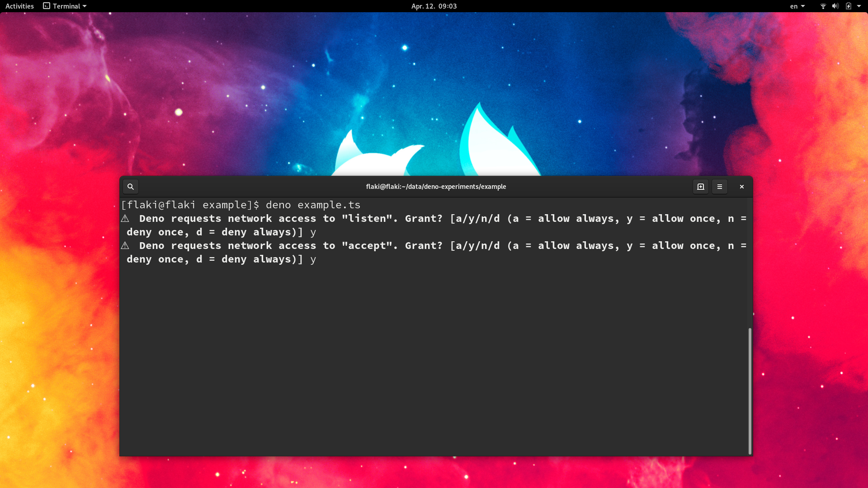Click the battery status icon
This screenshot has width=868, height=488.
pyautogui.click(x=849, y=6)
